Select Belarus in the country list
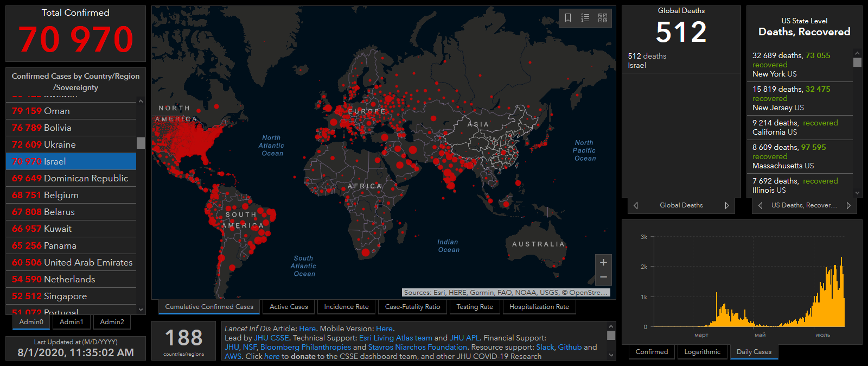This screenshot has width=868, height=366. coord(71,212)
